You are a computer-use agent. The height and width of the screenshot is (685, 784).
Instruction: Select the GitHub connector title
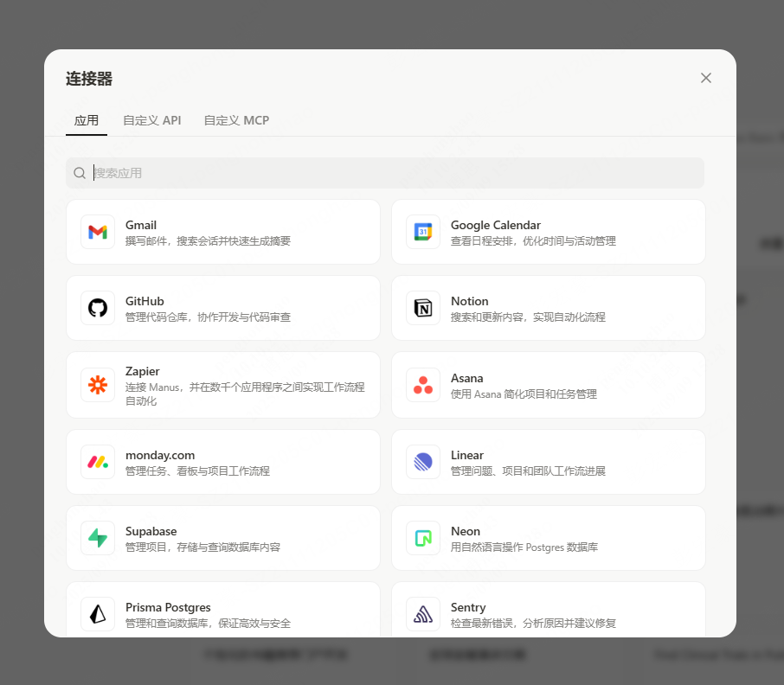[145, 301]
